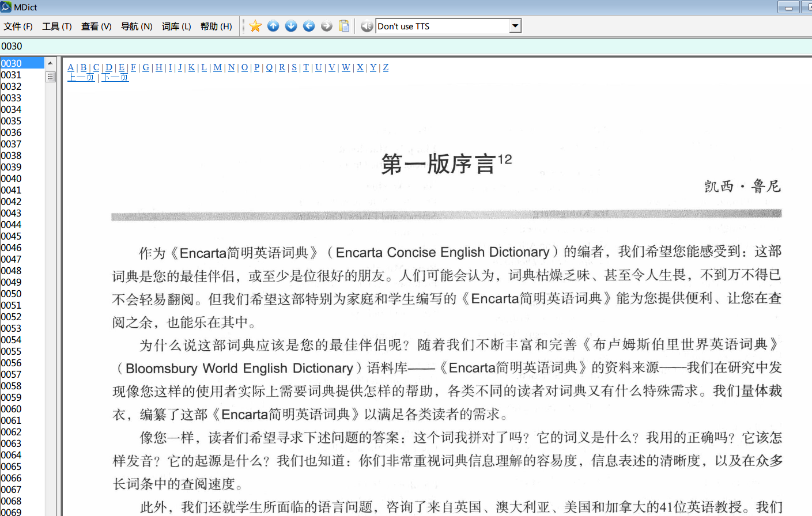
Task: Jump to letter Z index link
Action: (x=386, y=67)
